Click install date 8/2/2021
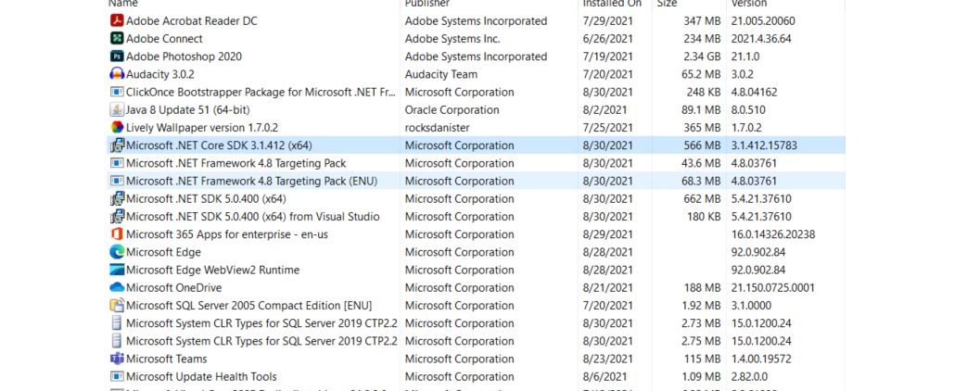The width and height of the screenshot is (980, 391). [x=604, y=110]
